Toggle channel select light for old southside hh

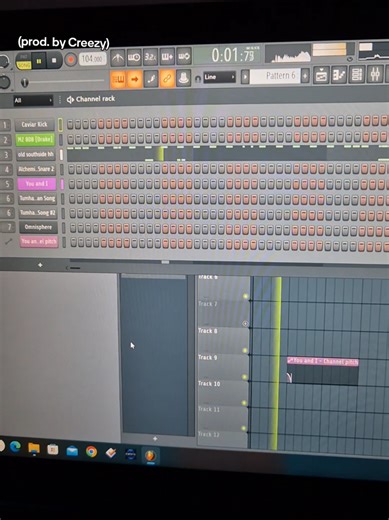(61, 155)
